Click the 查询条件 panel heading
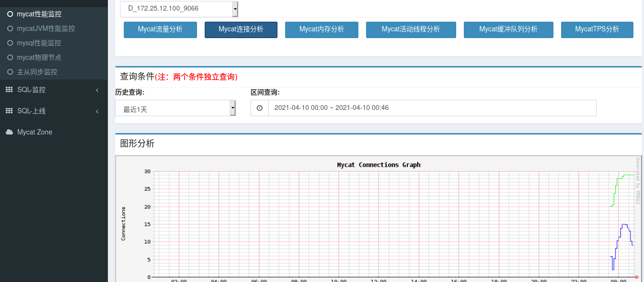Viewport: 644px width, 282px height. pos(137,76)
